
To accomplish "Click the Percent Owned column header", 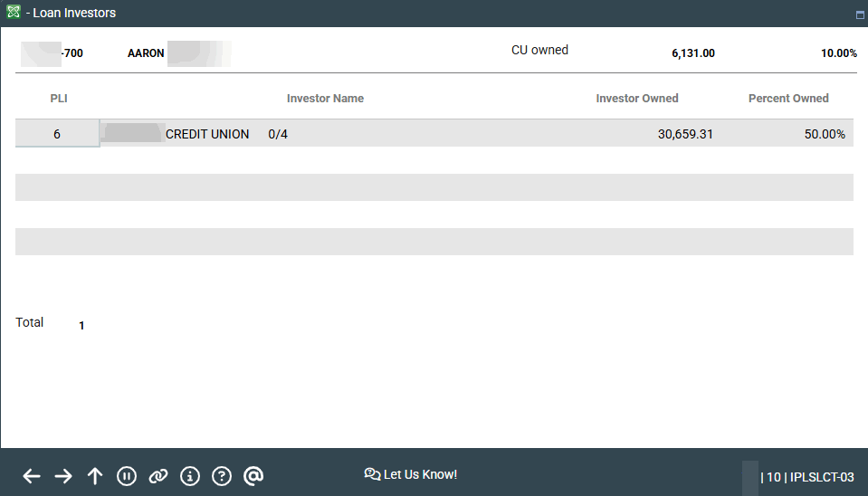I will tap(787, 99).
